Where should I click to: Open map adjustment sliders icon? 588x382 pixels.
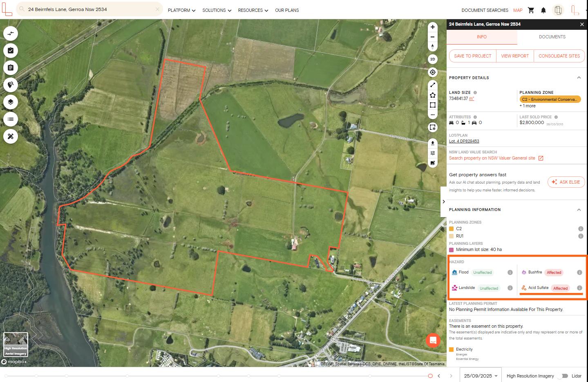432,153
